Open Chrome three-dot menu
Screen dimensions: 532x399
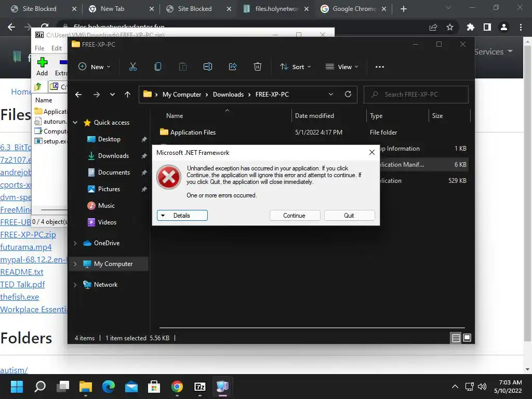(x=521, y=27)
